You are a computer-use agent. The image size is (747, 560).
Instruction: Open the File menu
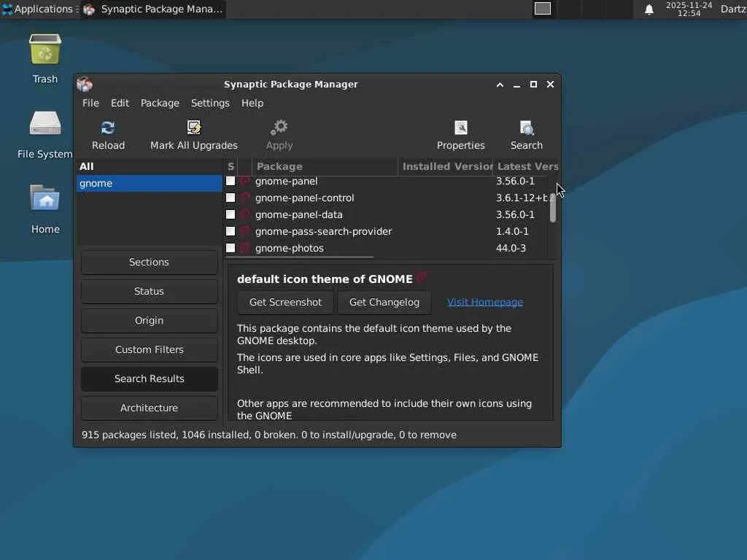pos(90,103)
